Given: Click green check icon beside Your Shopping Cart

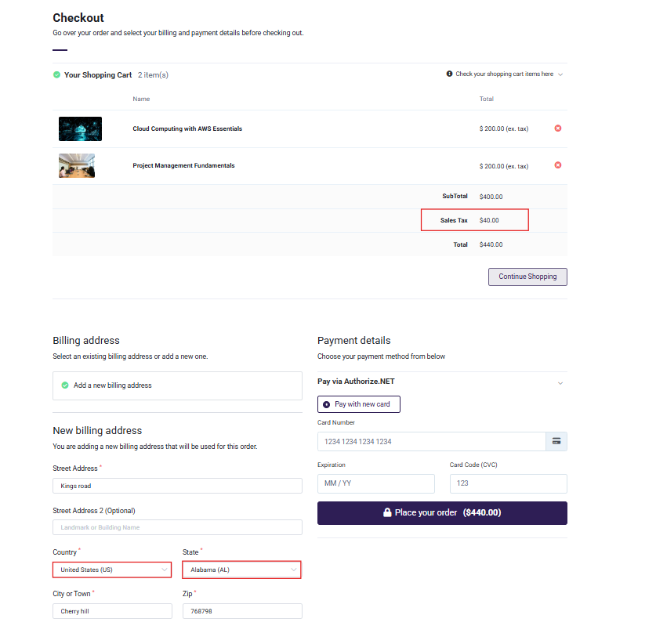Looking at the screenshot, I should point(56,75).
